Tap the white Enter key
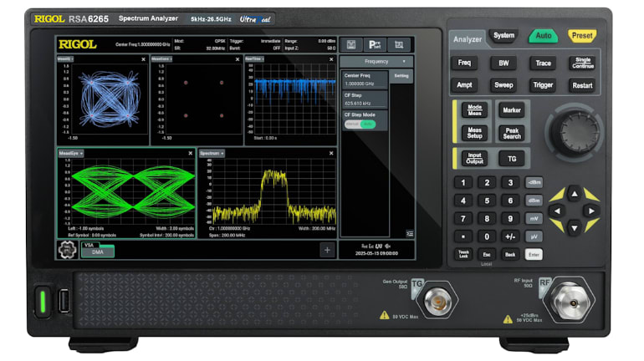 (x=534, y=255)
